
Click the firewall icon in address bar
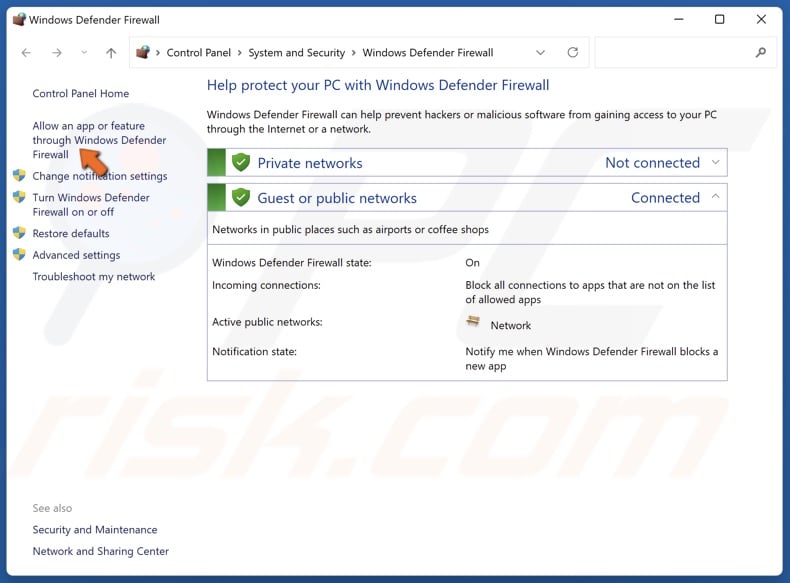click(x=143, y=52)
